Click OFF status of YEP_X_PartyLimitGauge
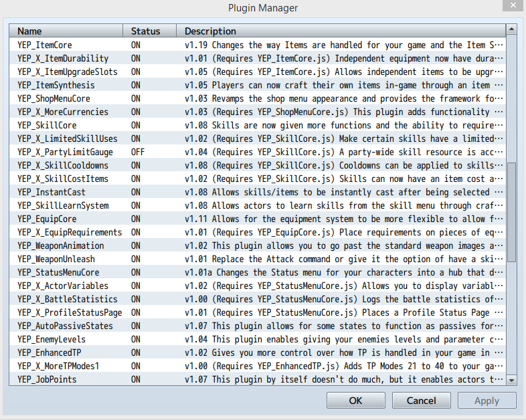526x420 pixels. (x=138, y=152)
